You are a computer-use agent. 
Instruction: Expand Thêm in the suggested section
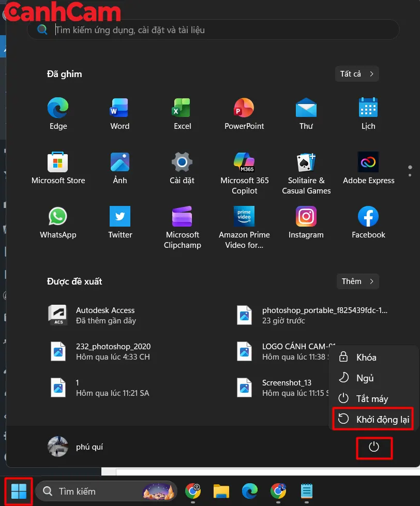coord(357,281)
